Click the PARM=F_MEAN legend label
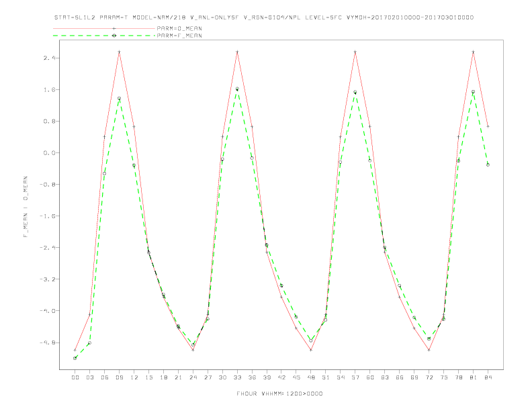532x411 pixels. tap(179, 36)
